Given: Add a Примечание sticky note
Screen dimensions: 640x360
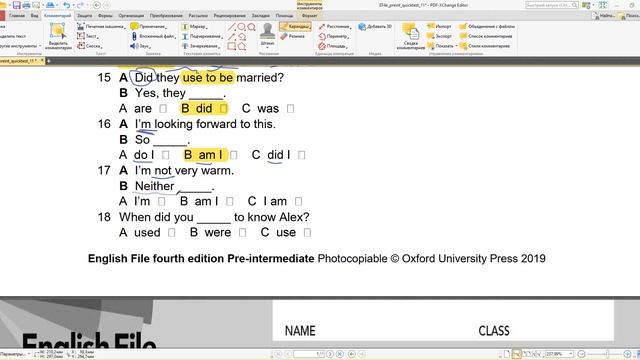Looking at the screenshot, I should pyautogui.click(x=148, y=27).
